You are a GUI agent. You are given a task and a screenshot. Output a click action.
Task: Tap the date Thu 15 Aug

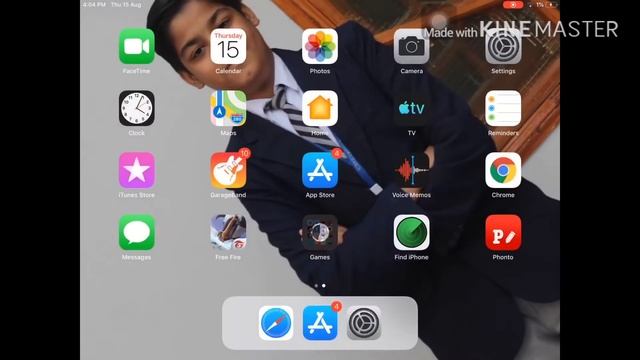click(126, 5)
